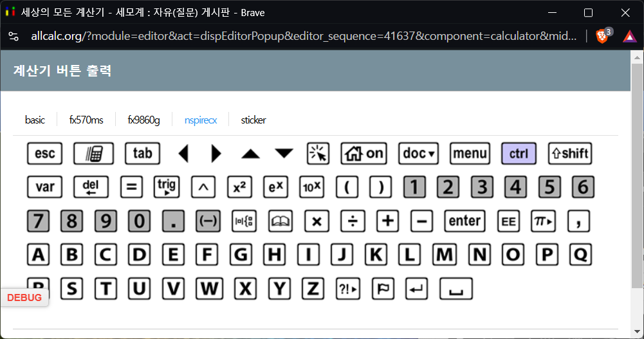This screenshot has width=644, height=339.
Task: Click the calculator scratchpad key icon
Action: [93, 154]
